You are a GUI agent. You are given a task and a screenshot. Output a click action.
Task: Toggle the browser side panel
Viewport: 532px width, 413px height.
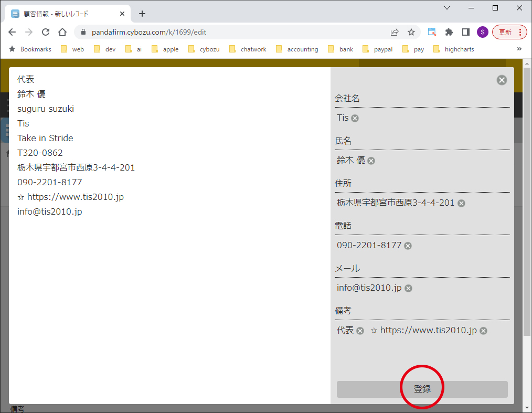click(x=466, y=32)
